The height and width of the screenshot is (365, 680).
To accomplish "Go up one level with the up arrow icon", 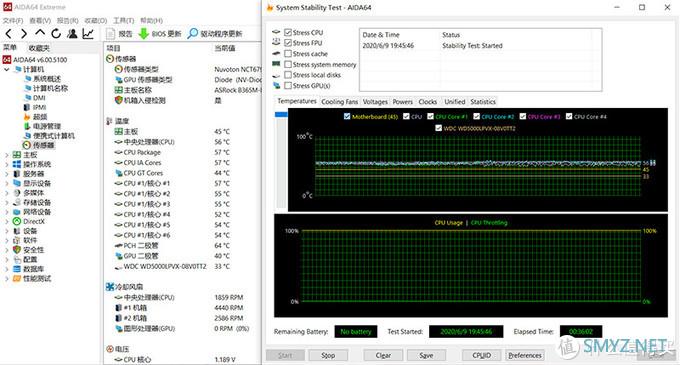I will 40,33.
